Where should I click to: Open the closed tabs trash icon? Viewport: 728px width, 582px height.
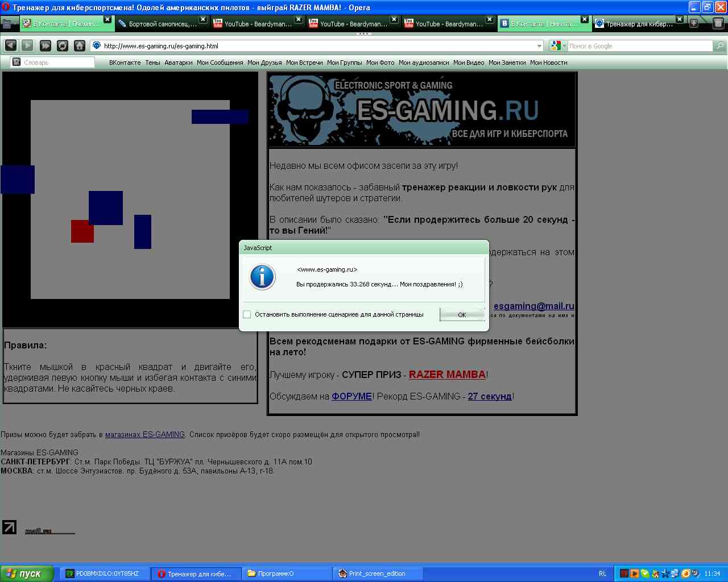718,23
